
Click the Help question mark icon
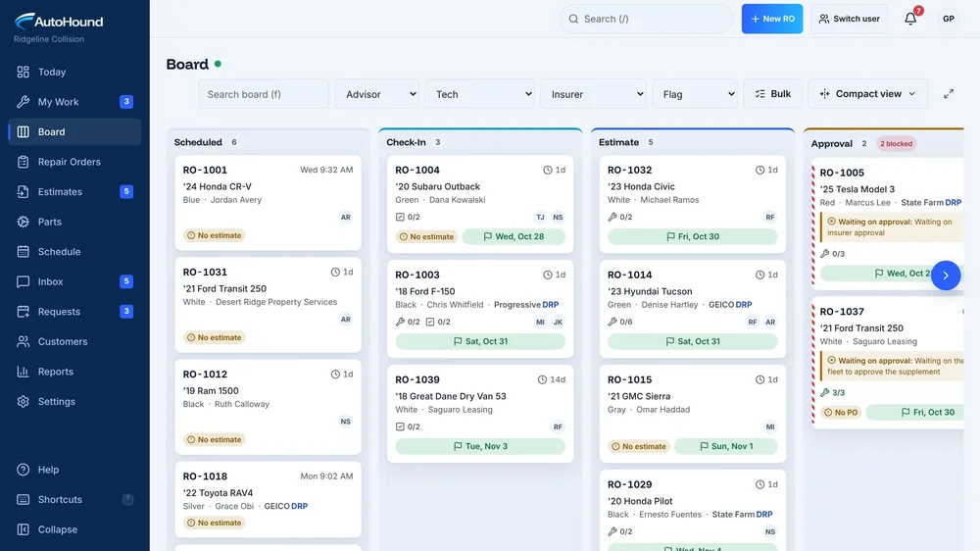tap(24, 469)
